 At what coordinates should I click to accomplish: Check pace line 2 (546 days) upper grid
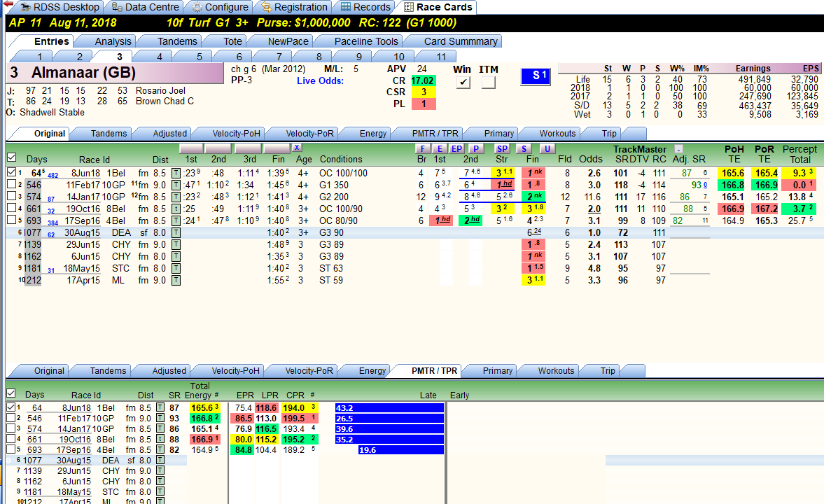(12, 185)
